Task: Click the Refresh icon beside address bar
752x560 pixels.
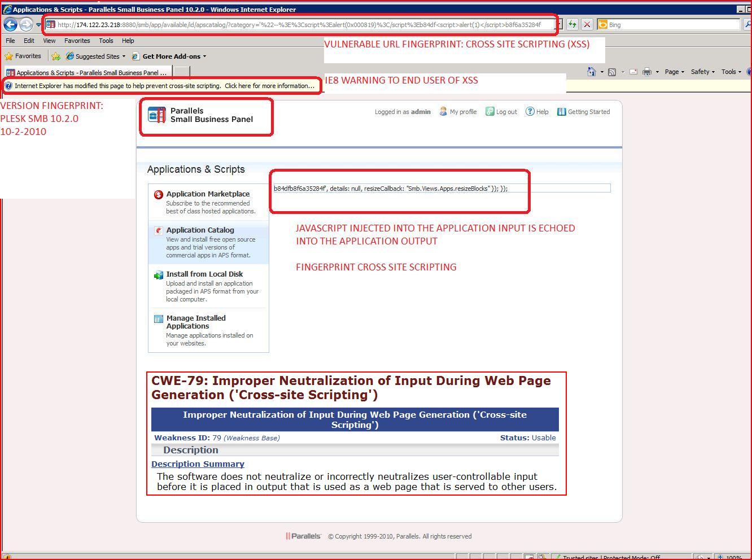Action: point(572,24)
